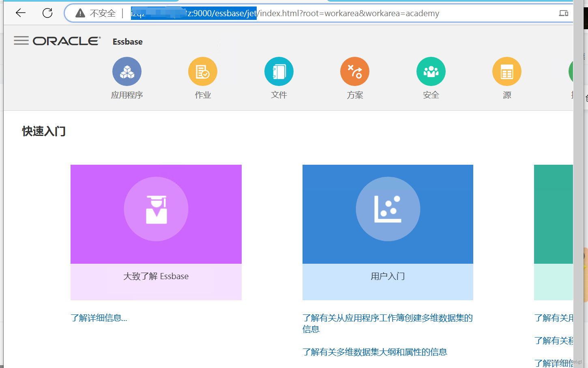Toggle the hamburger navigation menu
Viewport: 588px width, 368px height.
pyautogui.click(x=21, y=41)
